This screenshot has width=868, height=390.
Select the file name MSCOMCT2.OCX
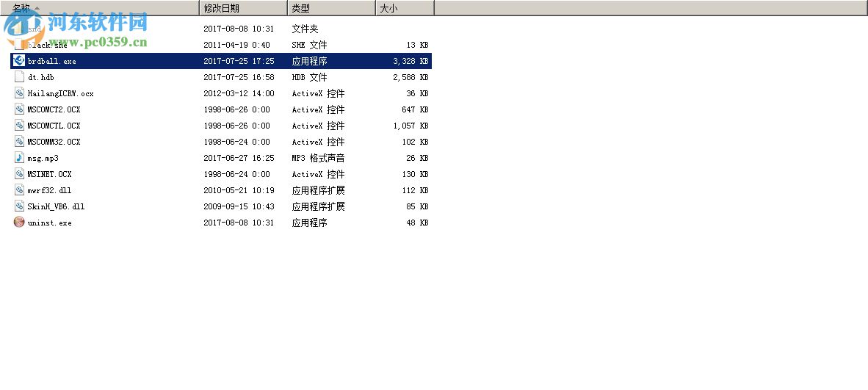point(54,109)
